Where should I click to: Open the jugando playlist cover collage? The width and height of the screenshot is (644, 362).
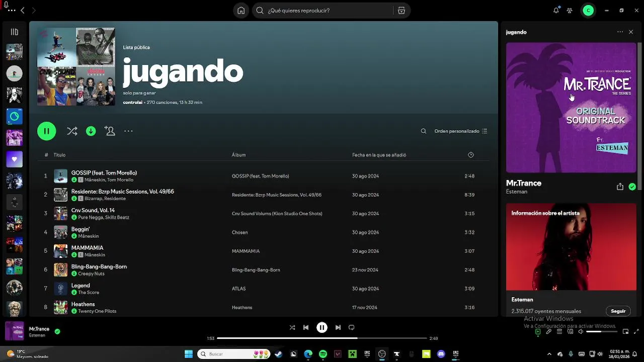[76, 66]
